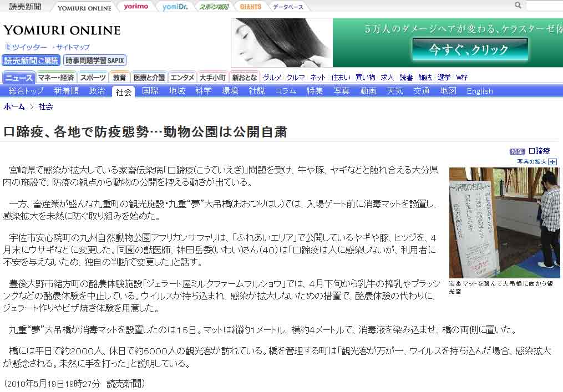Click the photo enlarge plus icon

pos(552,162)
